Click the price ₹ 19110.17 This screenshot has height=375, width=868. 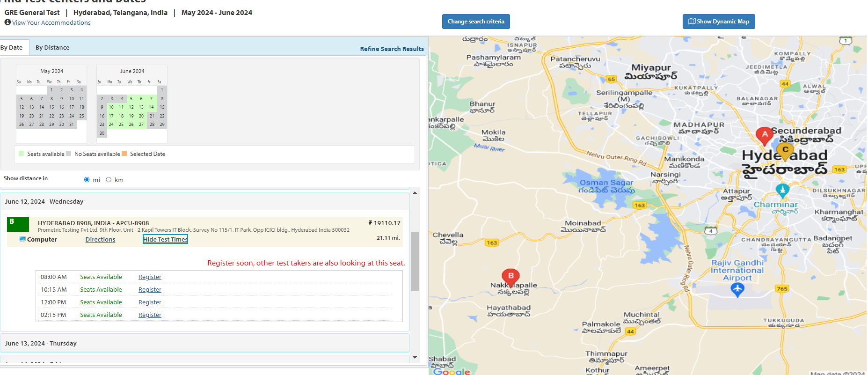[x=384, y=223]
